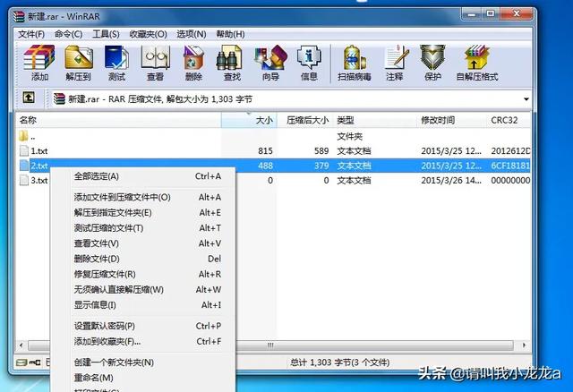Open the 收藏夹(O) menu
The width and height of the screenshot is (573, 392).
[148, 34]
